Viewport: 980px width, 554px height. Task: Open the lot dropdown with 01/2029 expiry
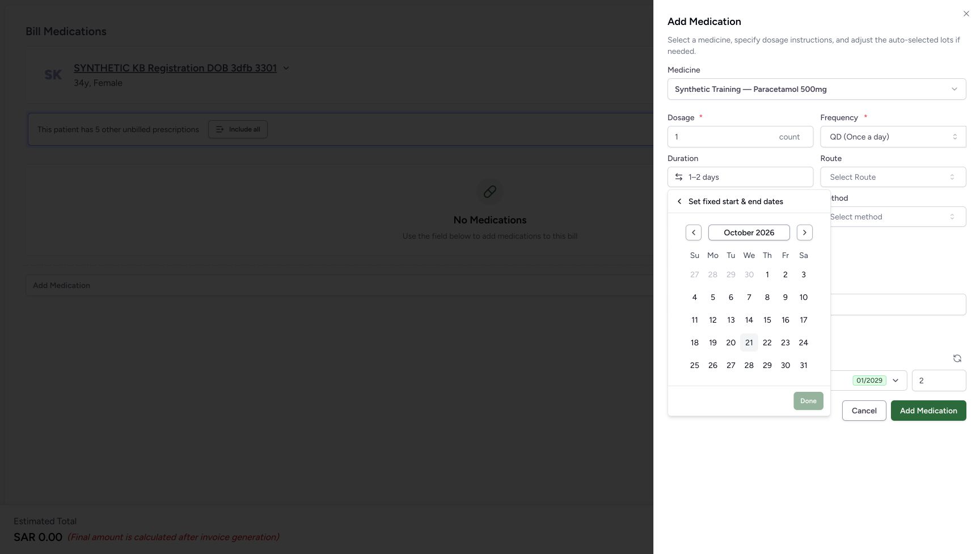[x=868, y=380]
